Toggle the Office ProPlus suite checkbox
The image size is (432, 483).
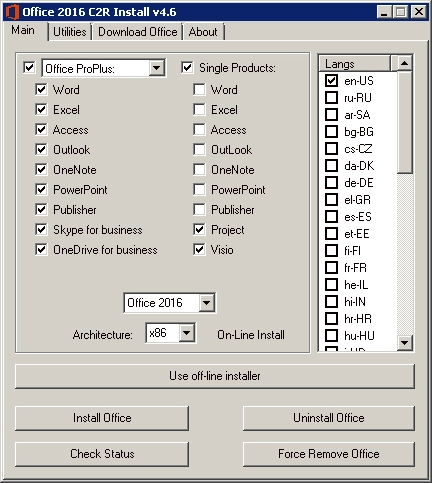coord(29,68)
